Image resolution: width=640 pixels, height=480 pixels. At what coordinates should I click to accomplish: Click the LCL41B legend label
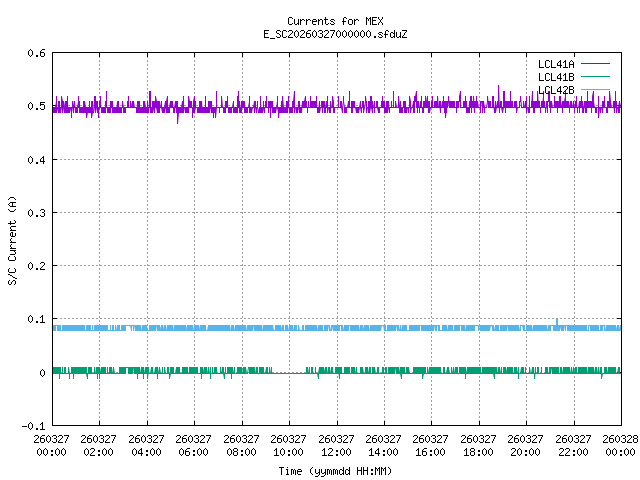555,77
